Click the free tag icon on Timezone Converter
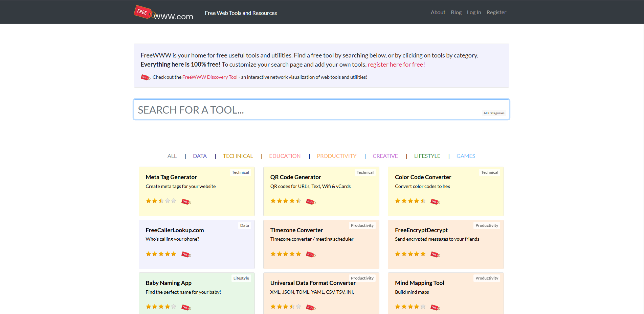 311,255
